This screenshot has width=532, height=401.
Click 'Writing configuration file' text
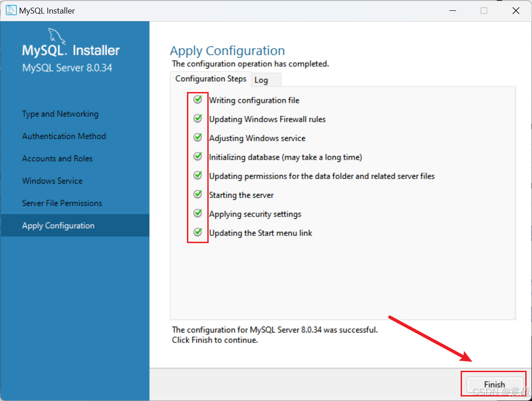(254, 100)
